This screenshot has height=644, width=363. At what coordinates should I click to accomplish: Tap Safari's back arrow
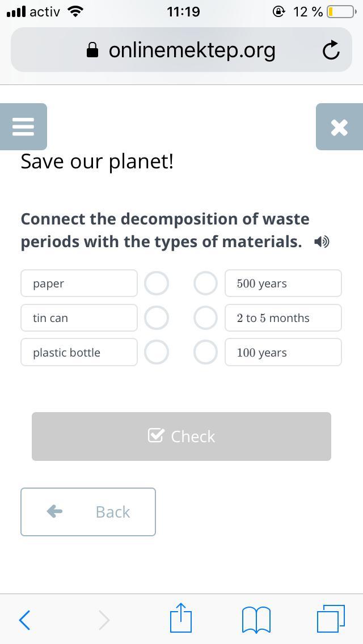[24, 620]
